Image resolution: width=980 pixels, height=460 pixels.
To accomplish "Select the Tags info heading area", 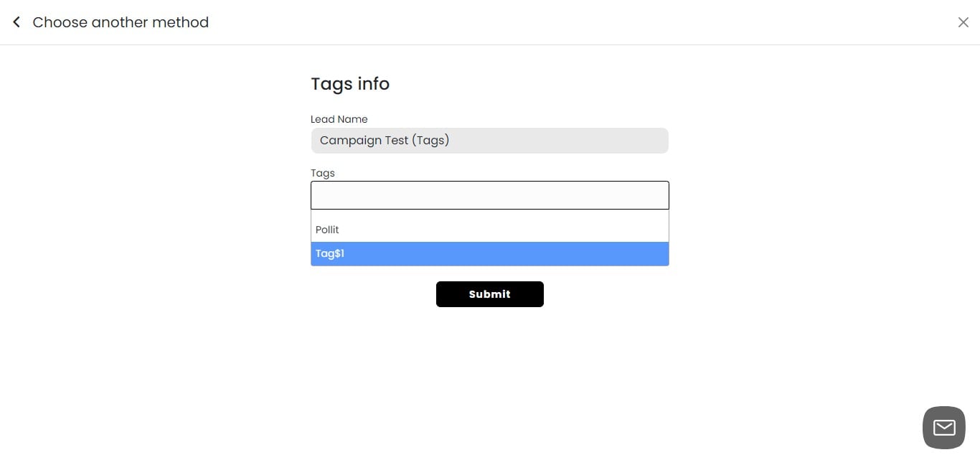I will pyautogui.click(x=350, y=83).
